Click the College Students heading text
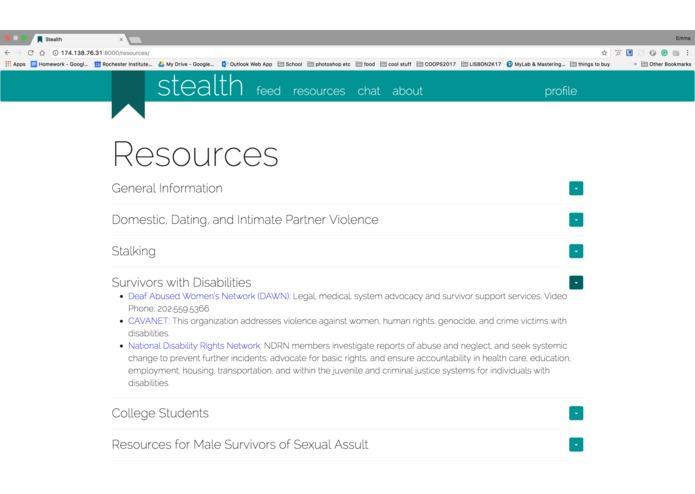The width and height of the screenshot is (695, 494). (x=160, y=413)
